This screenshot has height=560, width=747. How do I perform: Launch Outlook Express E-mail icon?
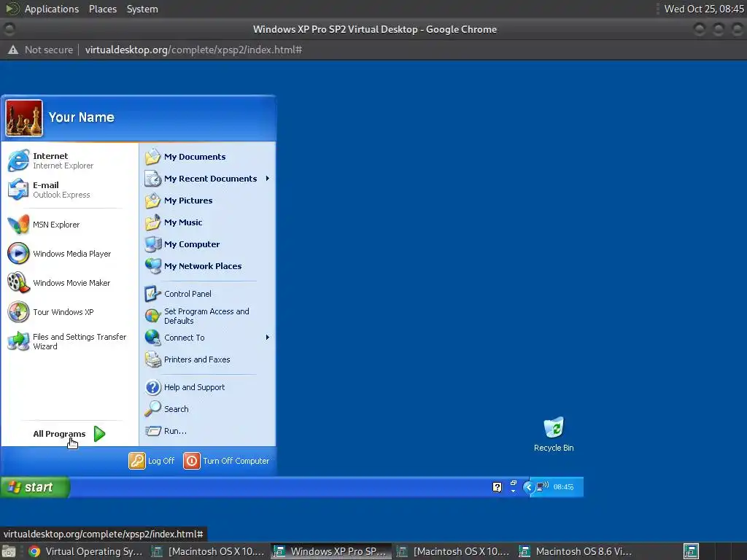point(18,190)
